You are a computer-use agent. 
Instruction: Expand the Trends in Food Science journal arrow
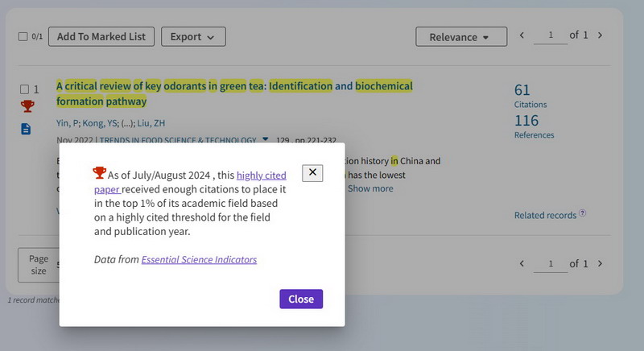click(x=266, y=139)
